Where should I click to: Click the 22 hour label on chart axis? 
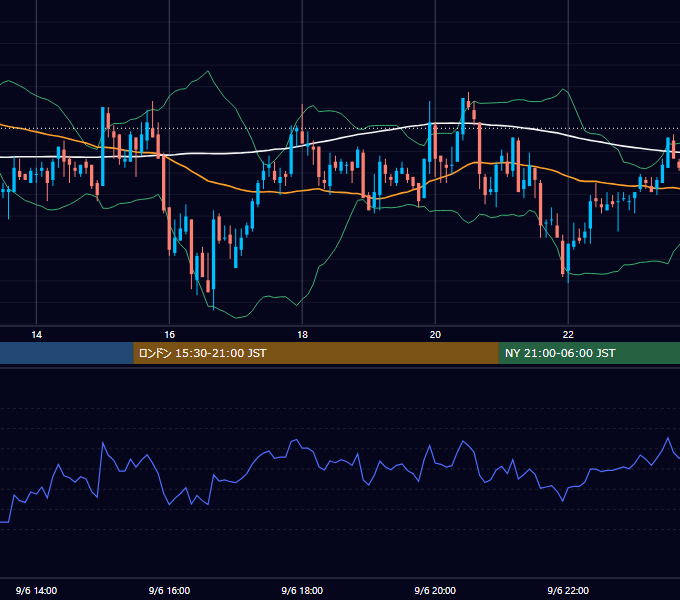[x=568, y=335]
